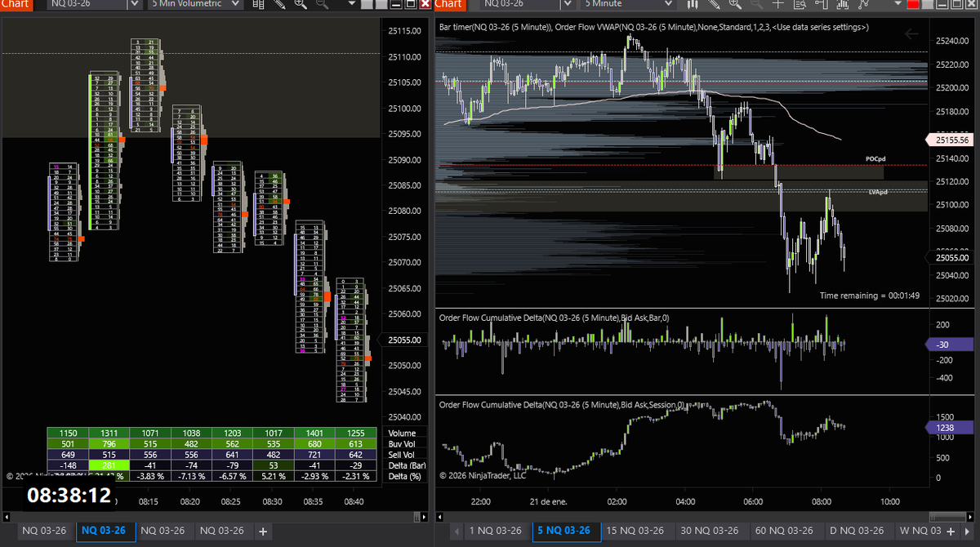Click first gray link square in left chart

tap(367, 5)
